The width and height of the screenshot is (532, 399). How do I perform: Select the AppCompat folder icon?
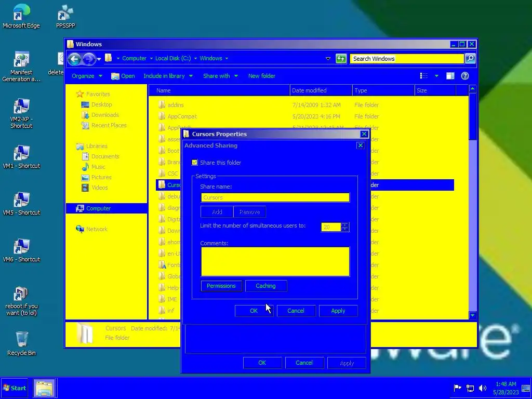[162, 116]
